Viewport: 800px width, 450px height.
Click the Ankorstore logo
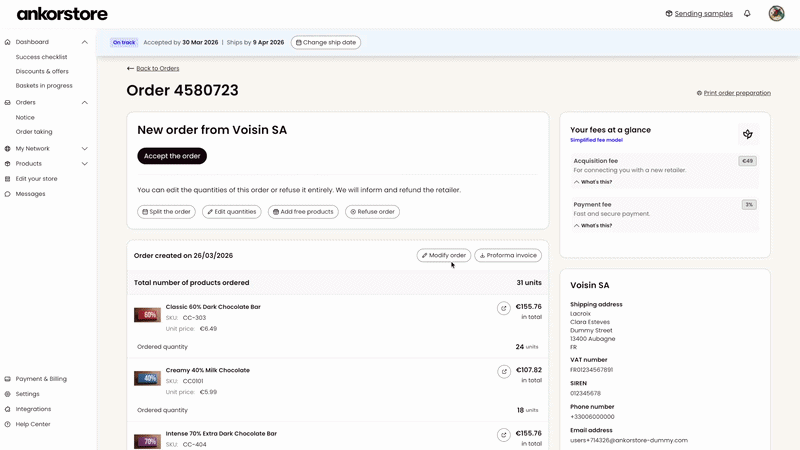click(x=62, y=14)
